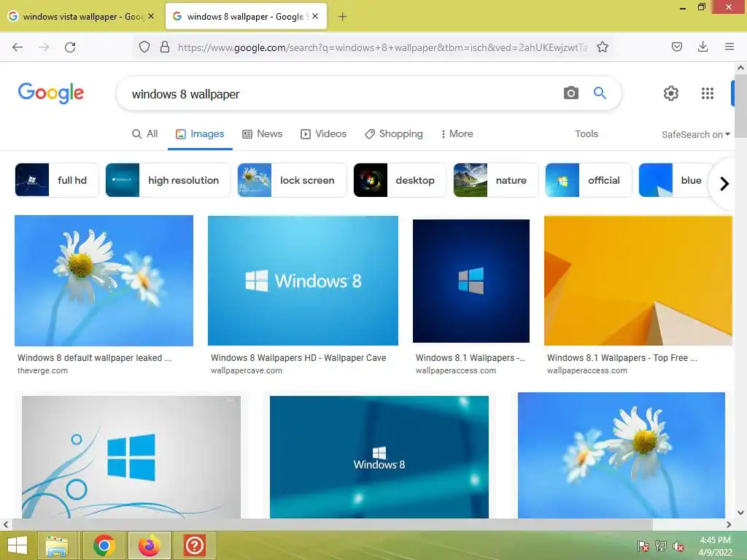Open gray wallpaper with blue swirls thumbnail
Screen dimensions: 747x560
coord(131,457)
